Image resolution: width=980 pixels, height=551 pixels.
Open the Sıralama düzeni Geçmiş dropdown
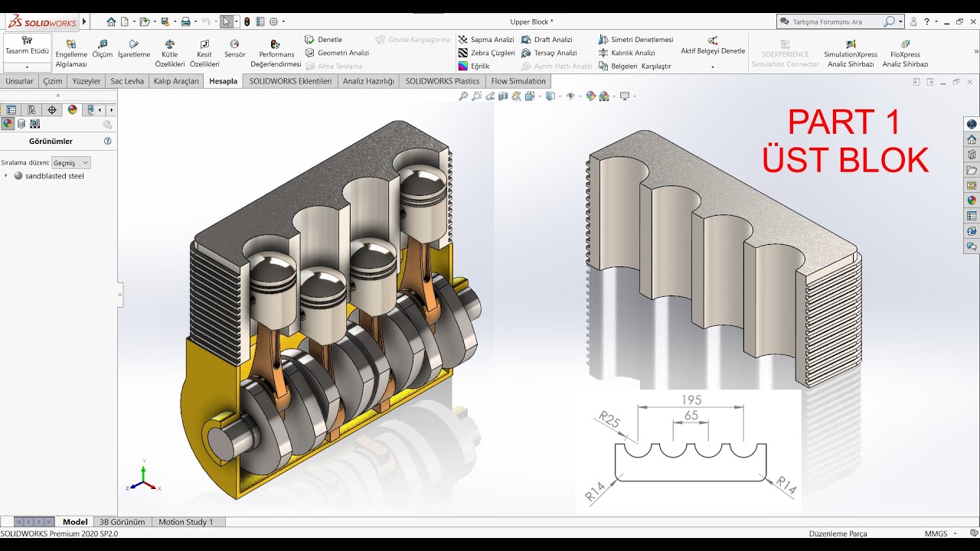[x=71, y=162]
